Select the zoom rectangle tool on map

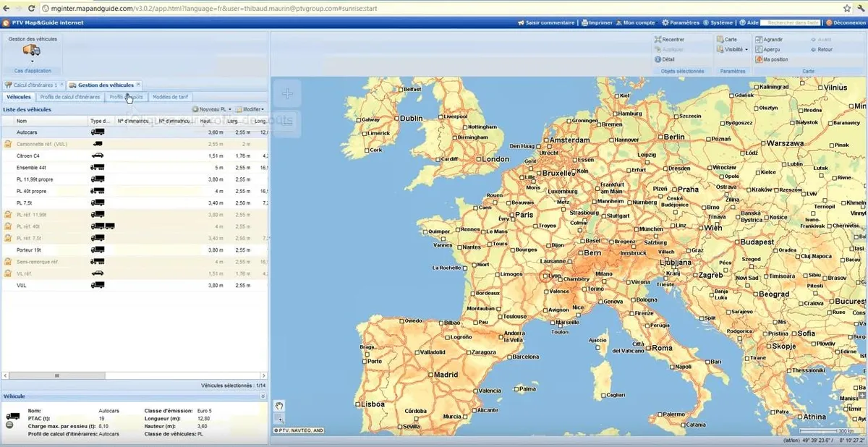[280, 420]
